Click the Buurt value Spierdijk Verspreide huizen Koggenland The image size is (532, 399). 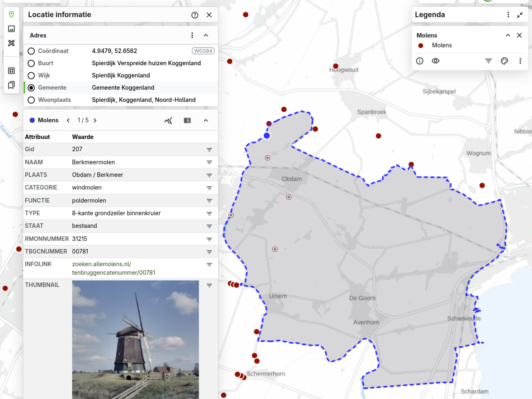[x=146, y=63]
